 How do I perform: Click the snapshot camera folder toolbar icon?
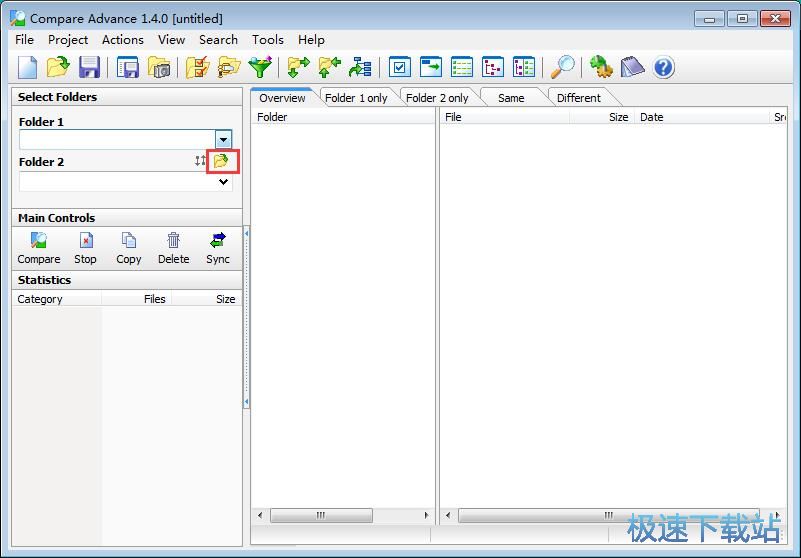coord(159,67)
